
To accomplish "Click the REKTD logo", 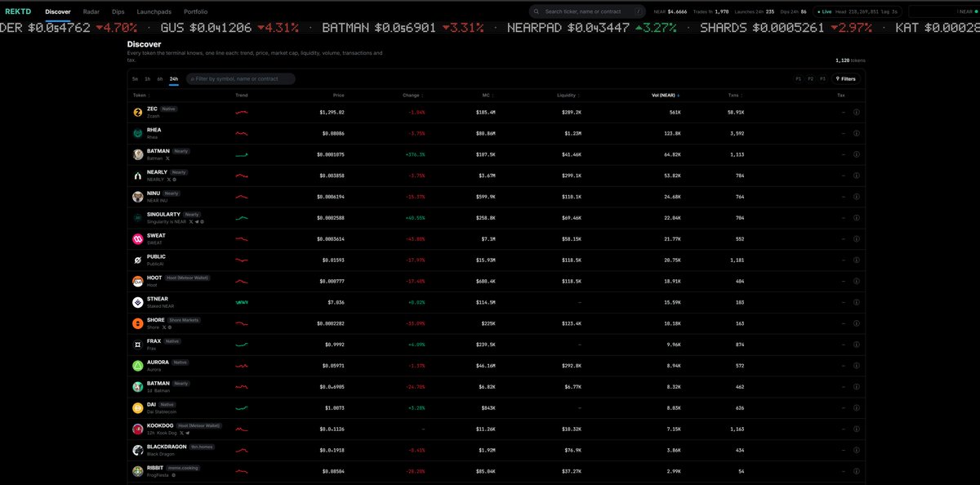I will (18, 12).
